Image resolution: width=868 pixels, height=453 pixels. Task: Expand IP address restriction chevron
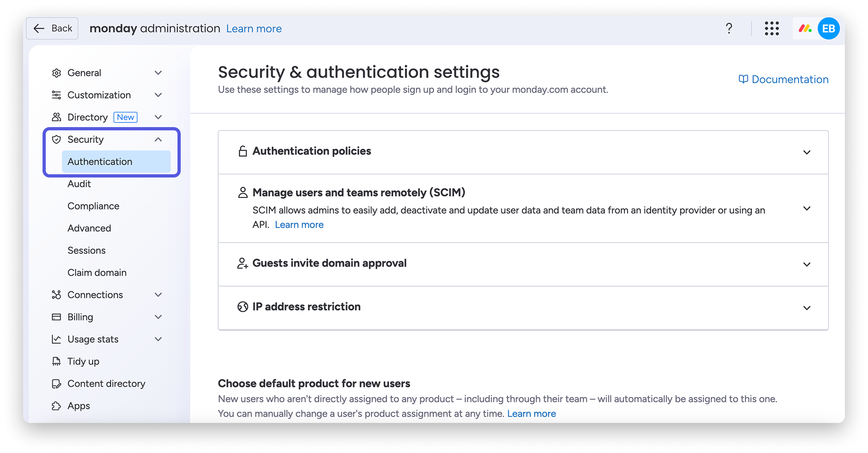807,308
